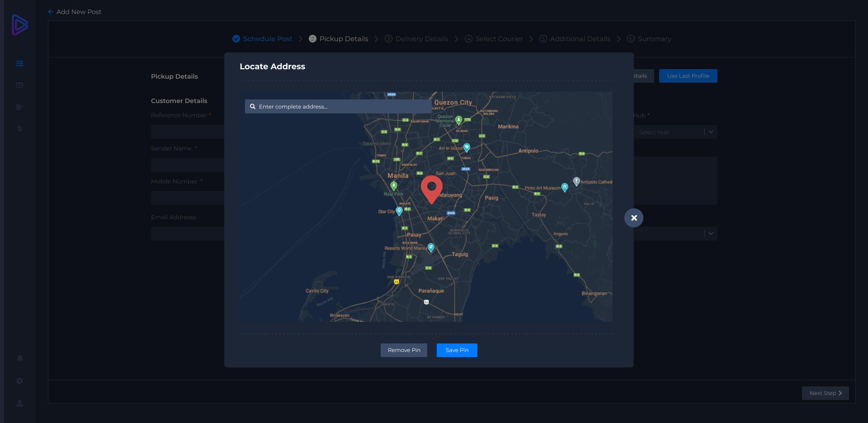868x423 pixels.
Task: Click Parañaque label on map
Action: [431, 291]
